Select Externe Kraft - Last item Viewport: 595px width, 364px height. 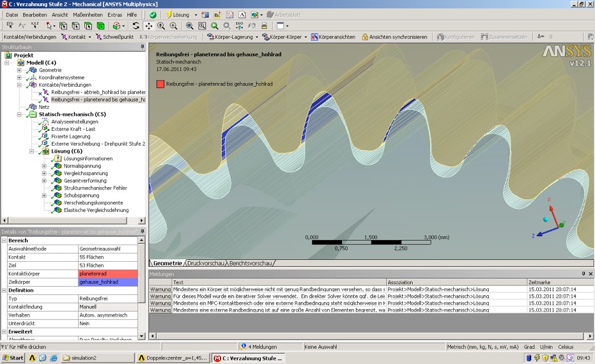(73, 129)
